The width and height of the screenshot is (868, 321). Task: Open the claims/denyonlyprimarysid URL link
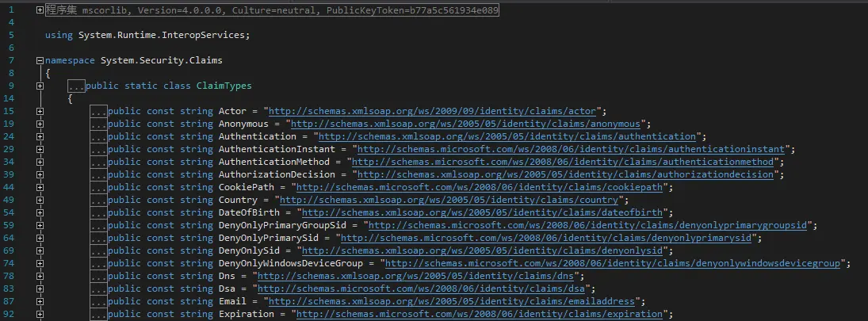[x=546, y=239]
